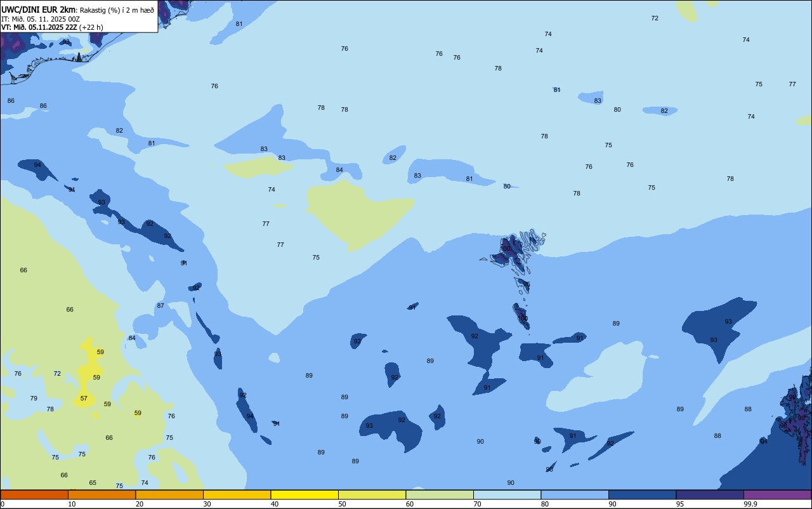The image size is (812, 509).
Task: Click the humidity value "57" on the map
Action: click(x=84, y=399)
